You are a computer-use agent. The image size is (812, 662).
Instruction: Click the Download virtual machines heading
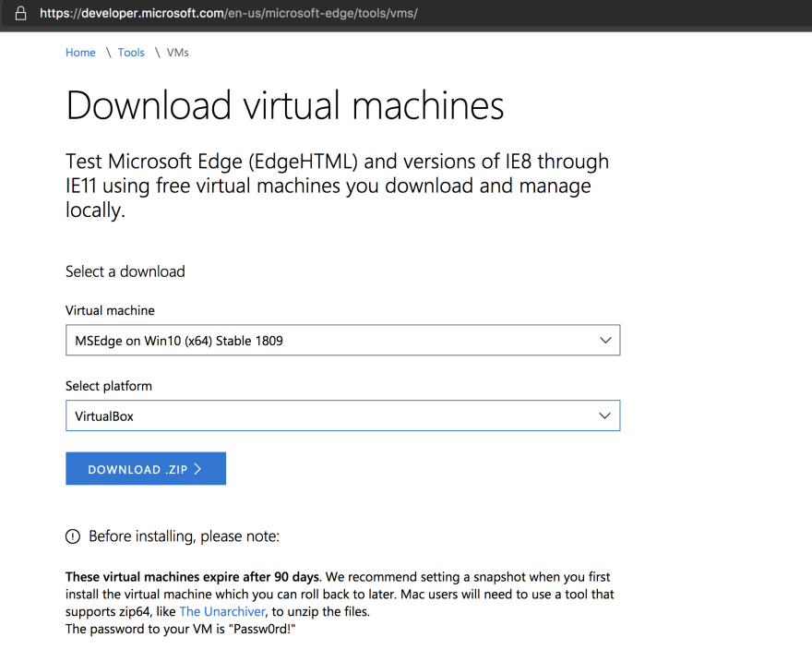[285, 105]
